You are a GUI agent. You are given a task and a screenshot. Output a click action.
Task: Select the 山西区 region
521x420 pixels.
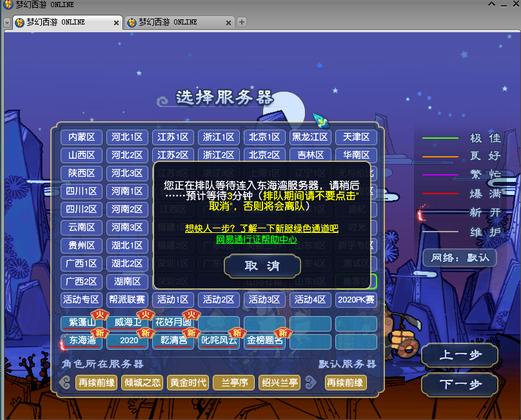pos(81,155)
